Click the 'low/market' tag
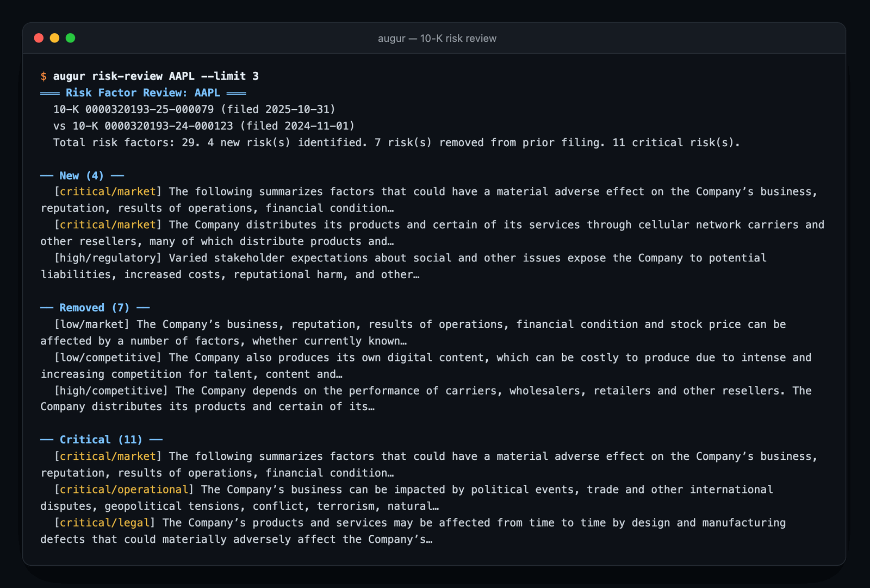This screenshot has width=870, height=588. coord(92,324)
